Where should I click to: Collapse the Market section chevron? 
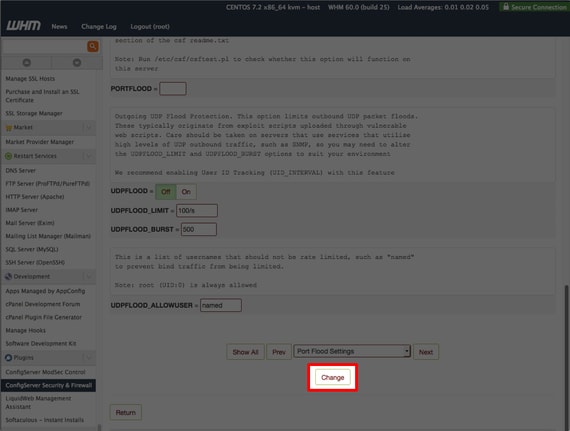(x=88, y=128)
